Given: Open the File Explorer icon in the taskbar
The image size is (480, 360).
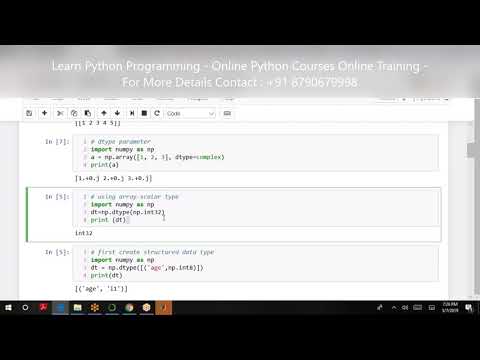Looking at the screenshot, I should tap(78, 308).
